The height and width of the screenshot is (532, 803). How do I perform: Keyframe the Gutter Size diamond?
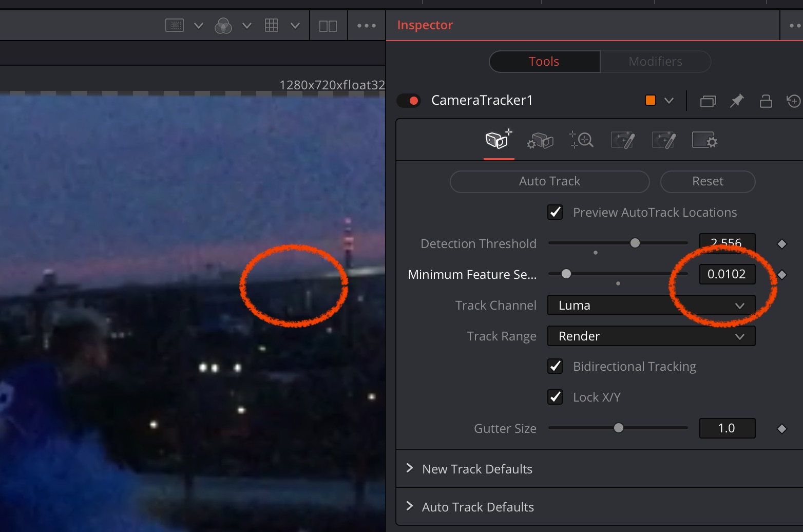pos(781,429)
